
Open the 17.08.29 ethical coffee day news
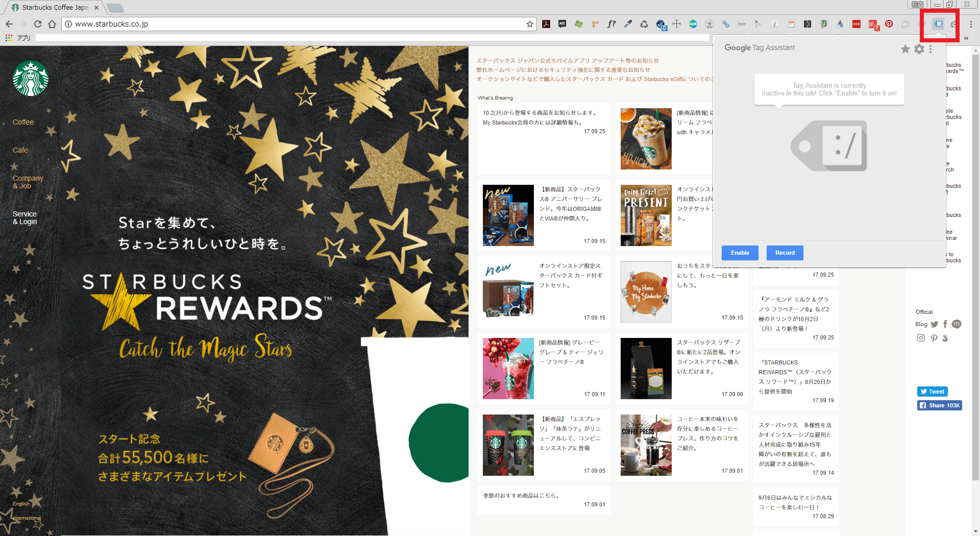796,506
